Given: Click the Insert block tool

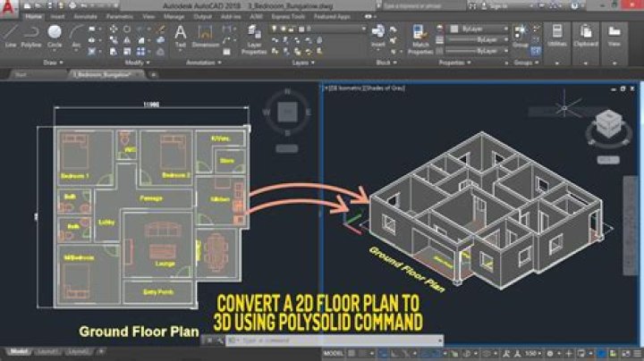Looking at the screenshot, I should coord(377,36).
